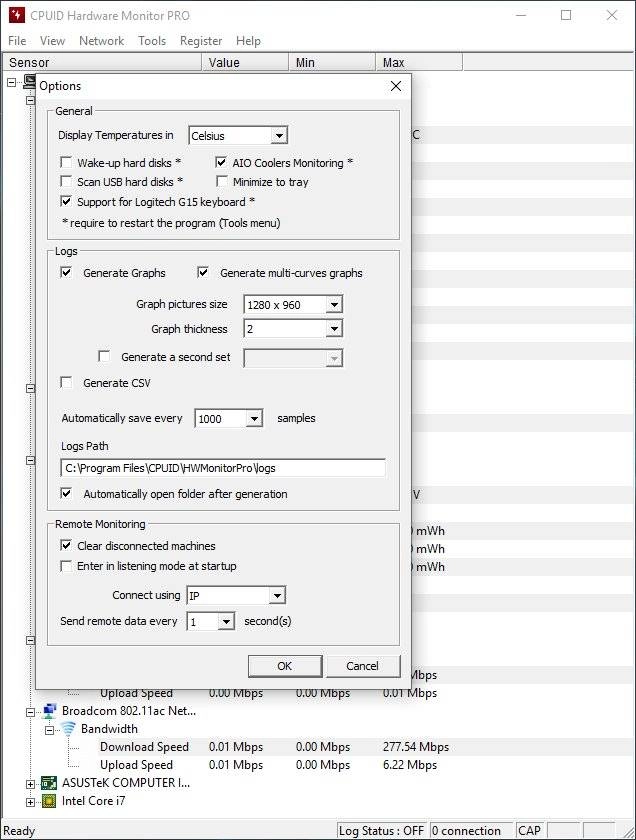Click Log Status : OFF in status bar
Screen dimensions: 636x840
(381, 830)
